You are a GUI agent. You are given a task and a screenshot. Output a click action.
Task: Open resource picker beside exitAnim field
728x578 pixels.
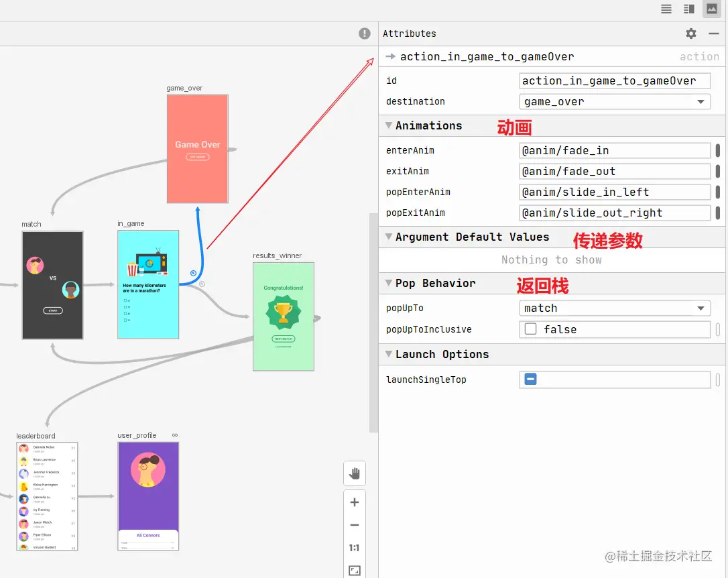coord(718,171)
